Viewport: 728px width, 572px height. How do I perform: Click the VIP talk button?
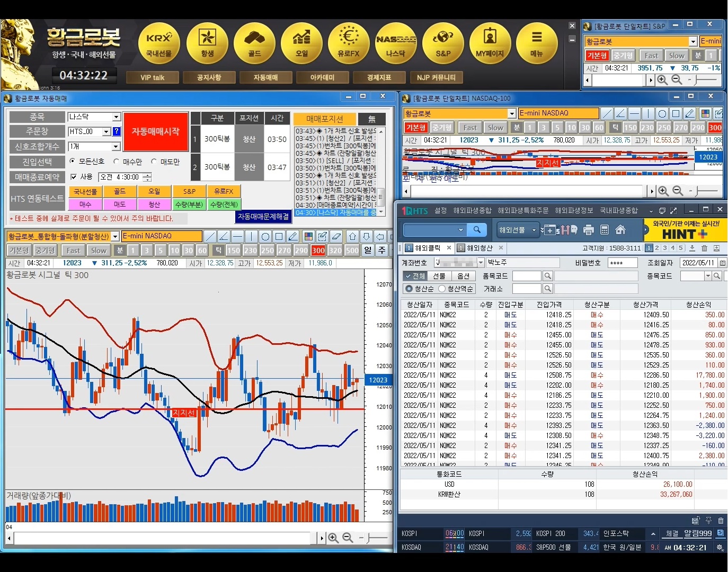(152, 77)
